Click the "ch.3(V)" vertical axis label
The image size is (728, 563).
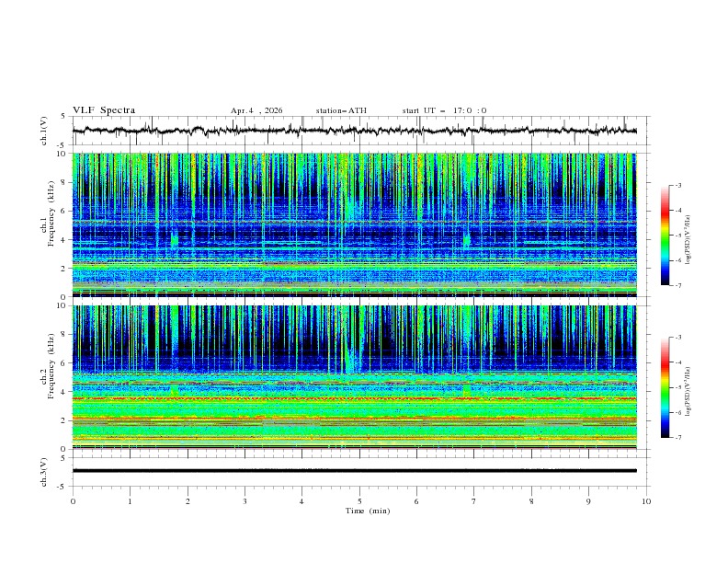point(44,472)
